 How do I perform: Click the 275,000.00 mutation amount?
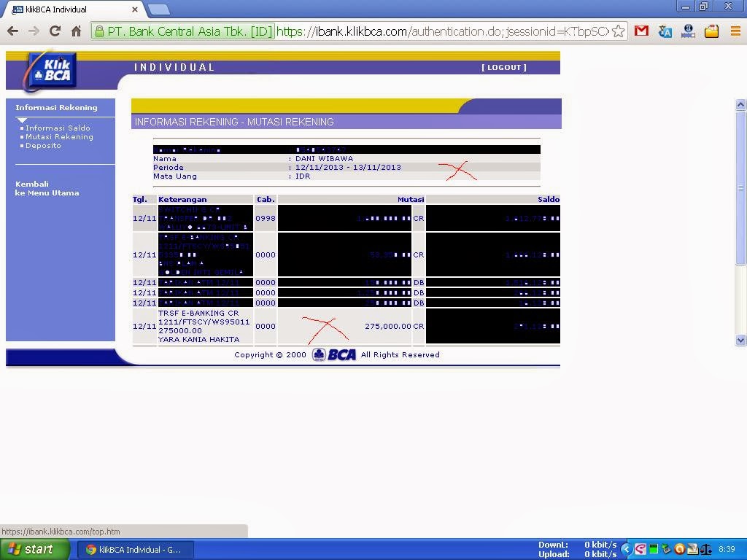coord(388,326)
